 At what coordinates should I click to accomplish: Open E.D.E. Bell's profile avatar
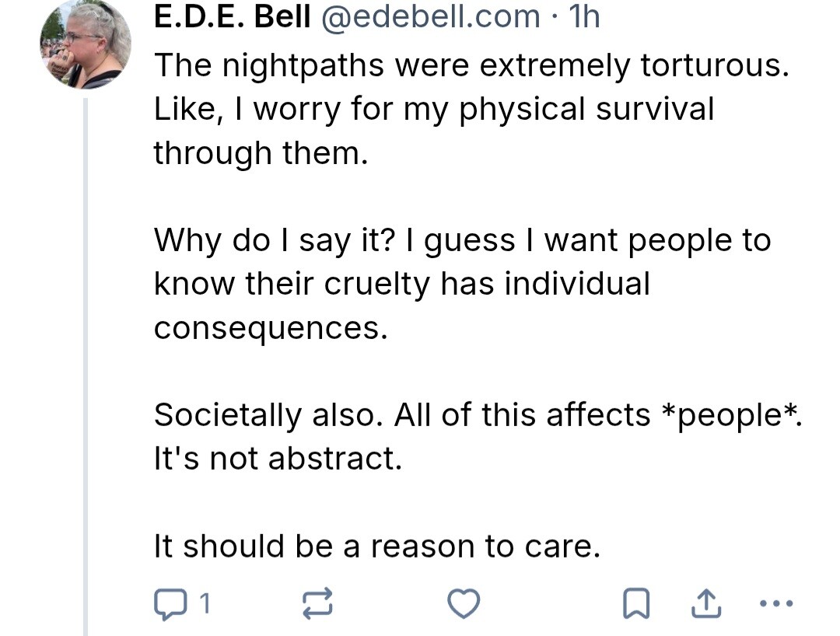(86, 45)
